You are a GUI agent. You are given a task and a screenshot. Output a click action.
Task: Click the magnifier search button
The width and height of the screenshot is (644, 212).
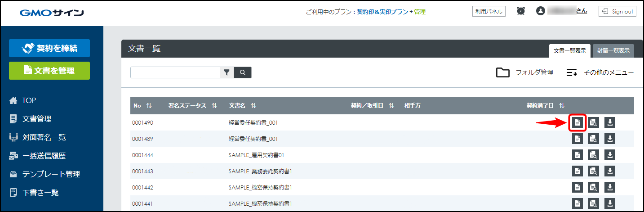click(x=243, y=72)
